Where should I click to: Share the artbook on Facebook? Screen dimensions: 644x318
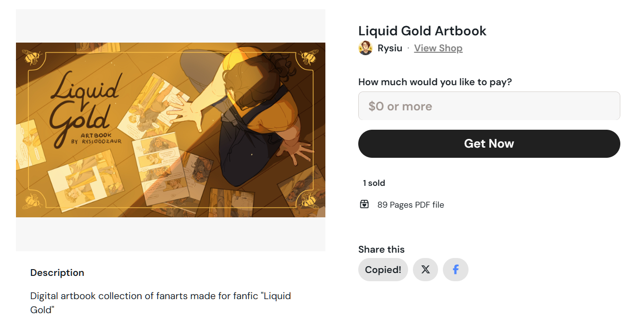[x=455, y=270]
